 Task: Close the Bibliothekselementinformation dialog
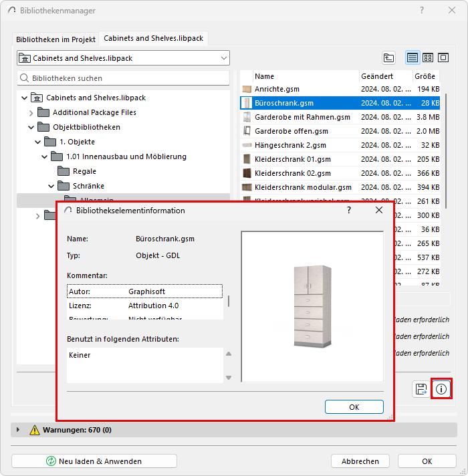coord(379,210)
